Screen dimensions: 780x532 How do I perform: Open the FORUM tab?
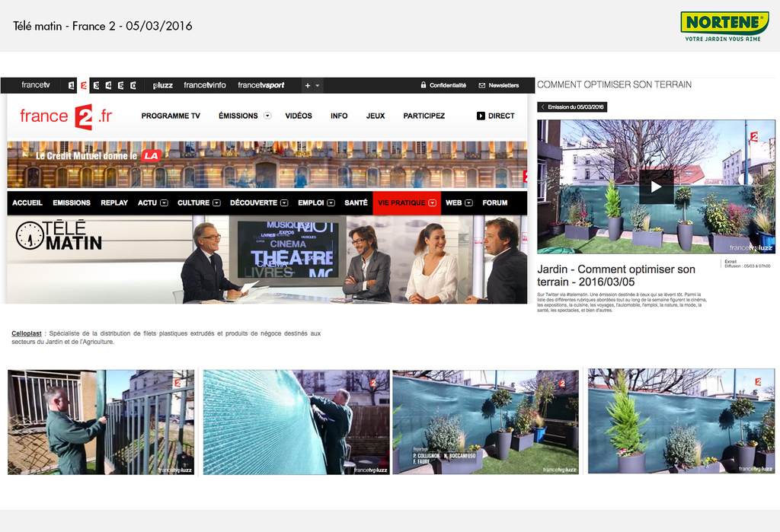point(495,203)
